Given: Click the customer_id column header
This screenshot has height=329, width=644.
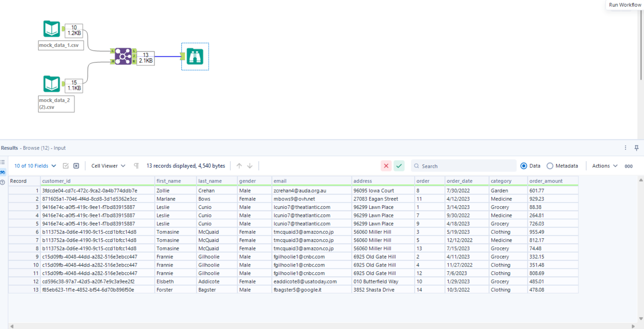Looking at the screenshot, I should tap(56, 181).
